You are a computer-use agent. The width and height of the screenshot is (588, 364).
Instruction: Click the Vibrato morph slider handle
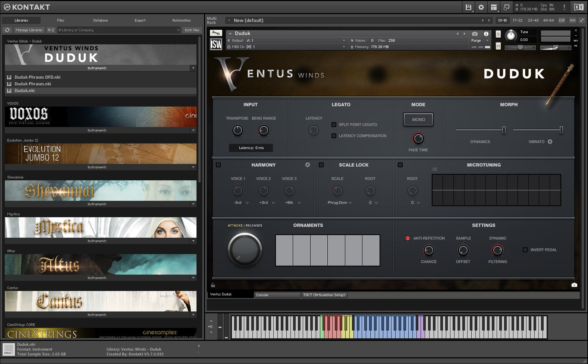point(561,130)
